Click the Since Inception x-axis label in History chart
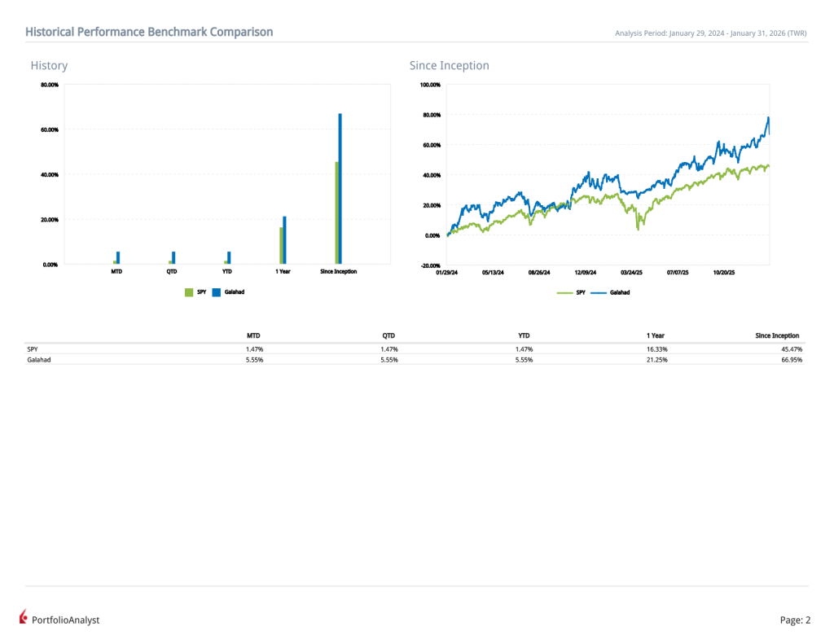 coord(338,271)
